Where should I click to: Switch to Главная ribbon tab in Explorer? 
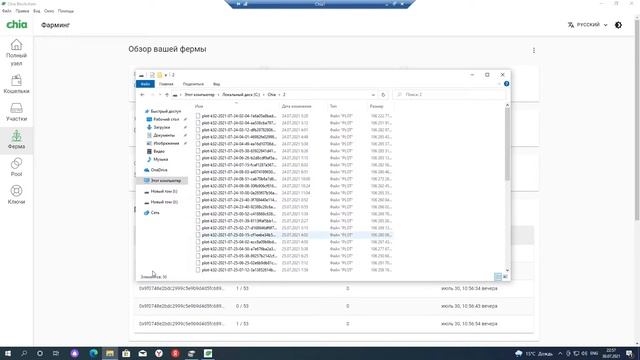pos(166,84)
